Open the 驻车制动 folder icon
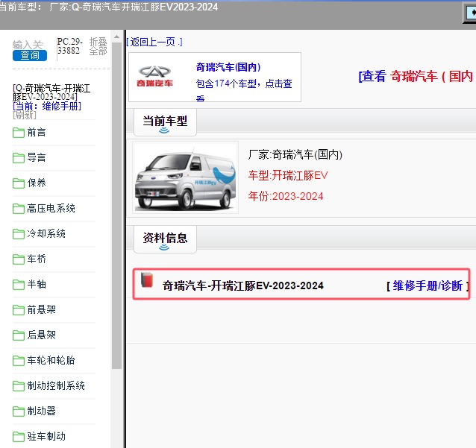476x448 pixels. [x=19, y=437]
